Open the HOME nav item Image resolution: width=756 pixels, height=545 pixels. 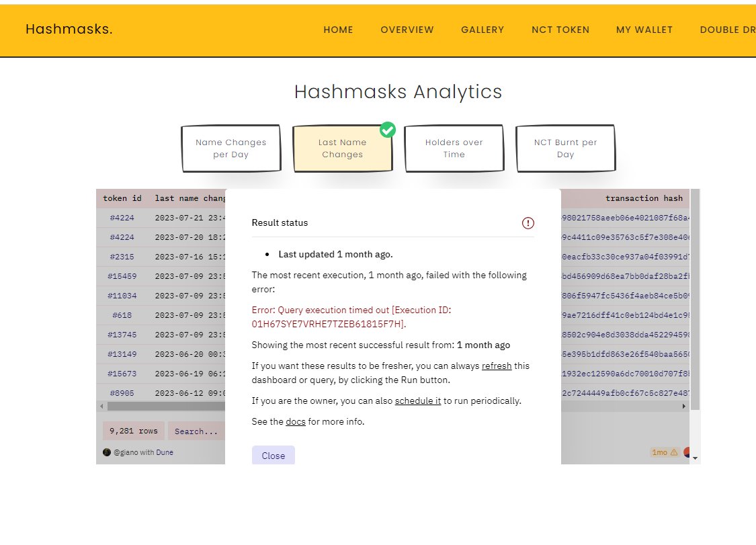point(338,30)
